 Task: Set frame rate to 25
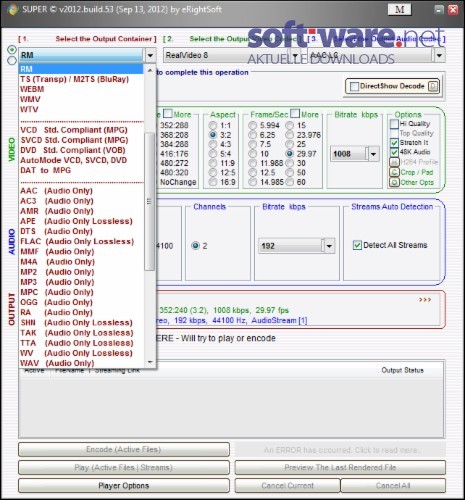pos(290,144)
